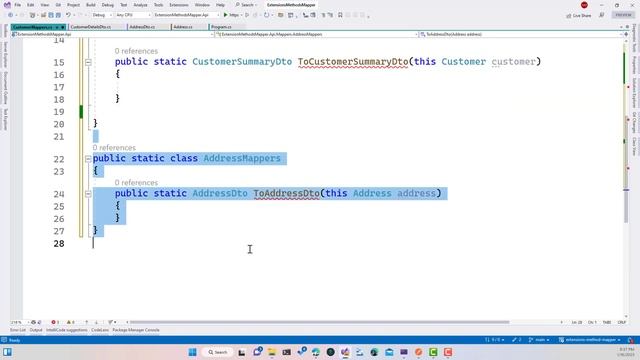Open the Error List tab
Viewport: 640px width, 360px height.
pos(18,330)
